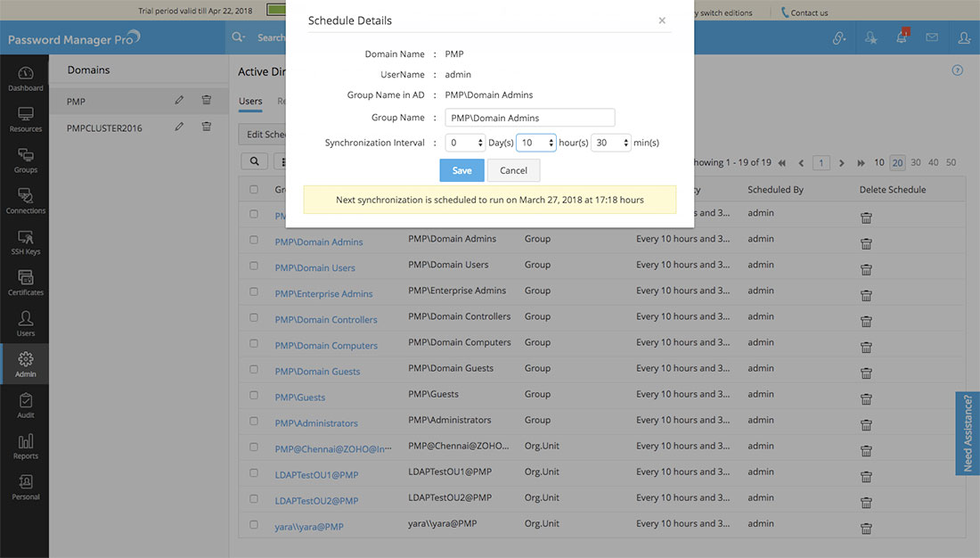Select the yara\\yara@PMP row checkbox
The image size is (980, 558).
pos(255,524)
